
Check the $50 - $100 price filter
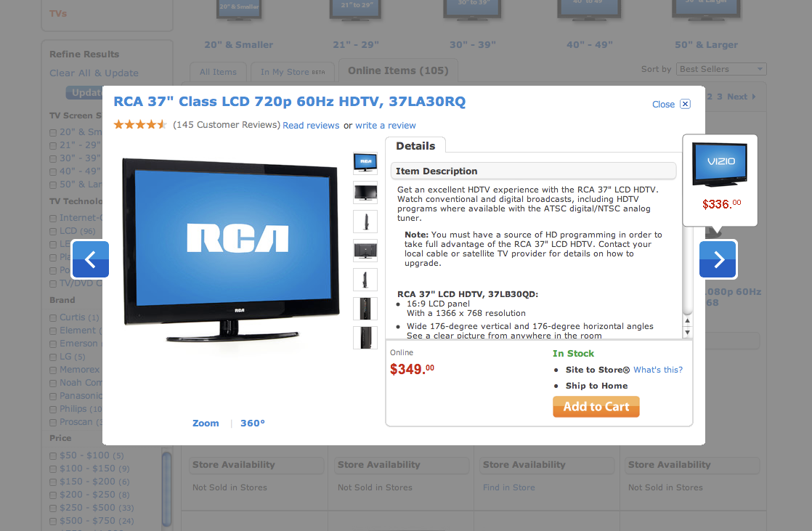tap(53, 456)
